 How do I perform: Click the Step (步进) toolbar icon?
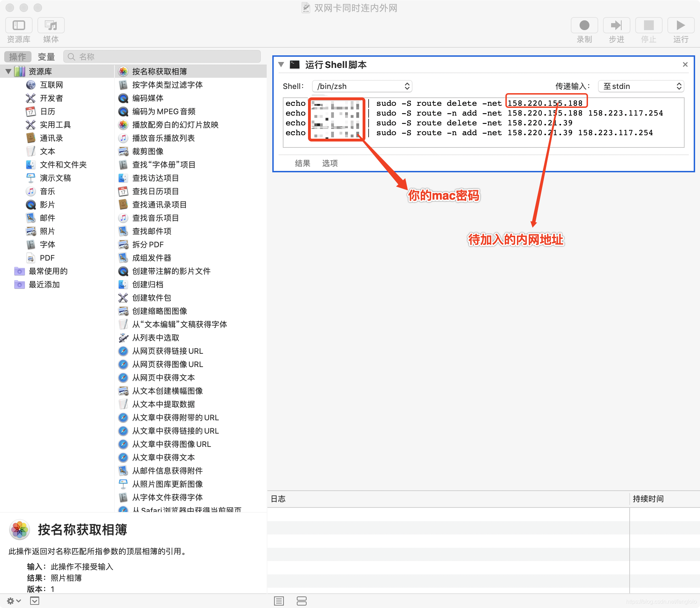(616, 25)
